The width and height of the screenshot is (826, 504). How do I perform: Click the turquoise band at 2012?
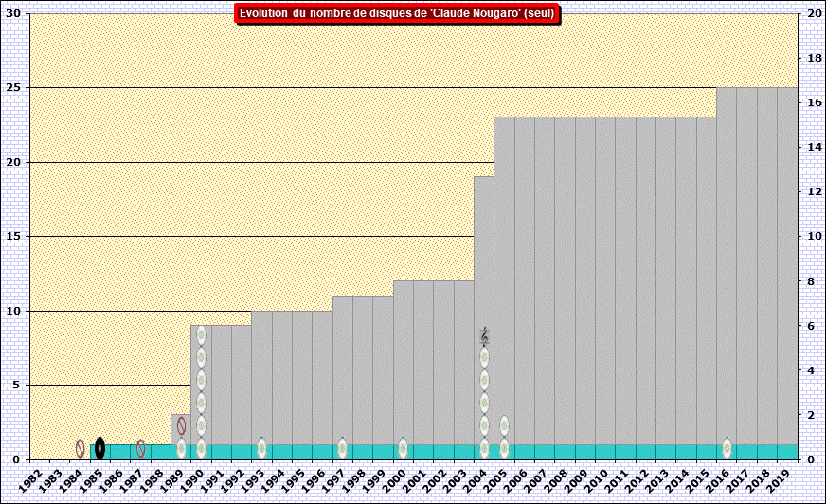point(645,452)
